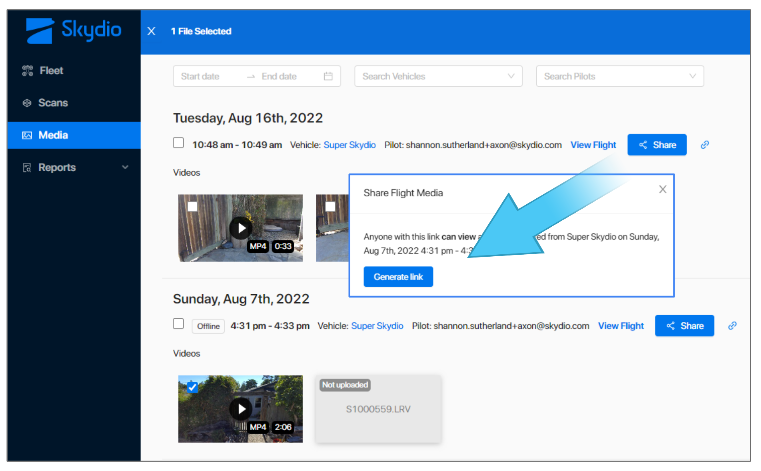The height and width of the screenshot is (471, 761).
Task: Click the 0:33 duration badge
Action: (283, 246)
